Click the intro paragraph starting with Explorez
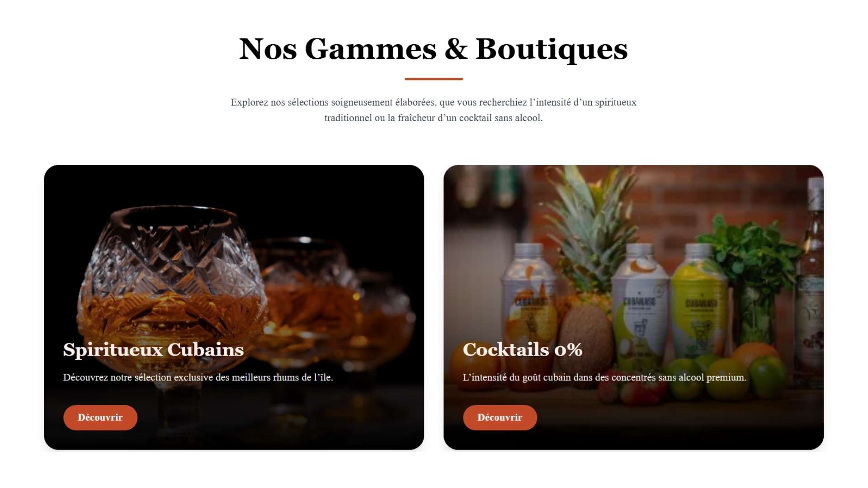The width and height of the screenshot is (868, 488). click(434, 110)
